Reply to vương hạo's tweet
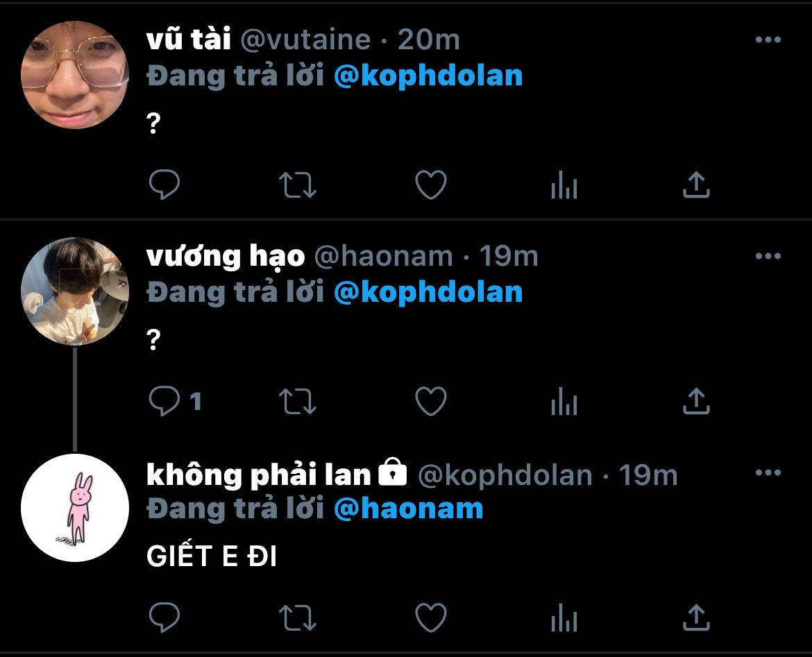Screen dimensions: 812x657 (164, 401)
